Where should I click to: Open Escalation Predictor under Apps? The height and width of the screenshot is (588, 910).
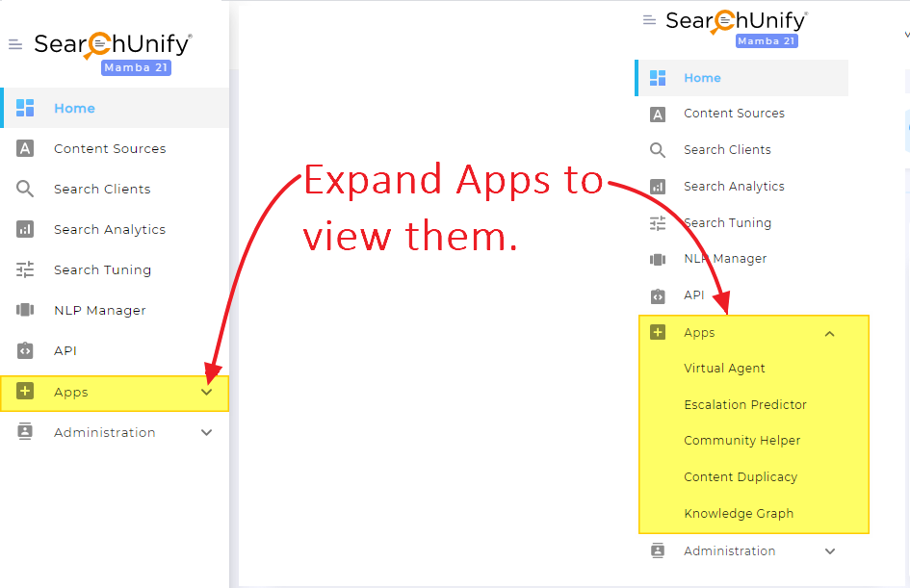744,404
